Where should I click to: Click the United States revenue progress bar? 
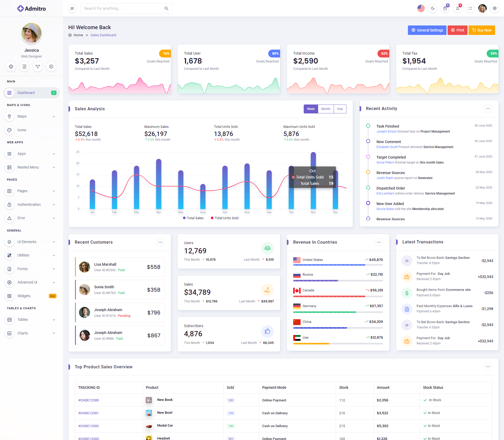(338, 265)
